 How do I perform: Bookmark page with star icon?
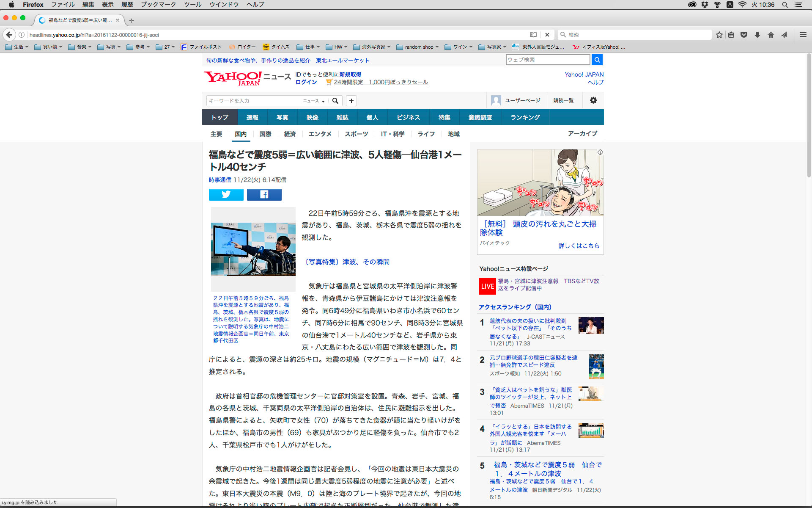pos(719,35)
